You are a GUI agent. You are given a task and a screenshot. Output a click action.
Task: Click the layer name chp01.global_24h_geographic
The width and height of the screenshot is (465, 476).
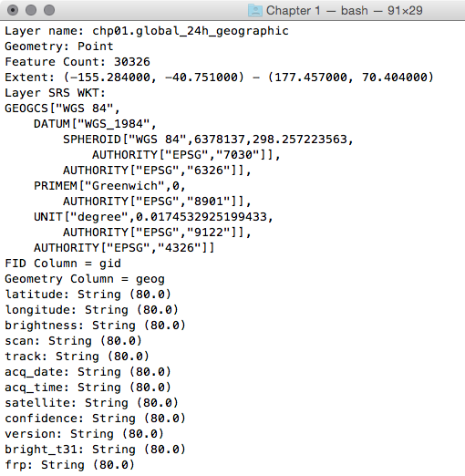pyautogui.click(x=191, y=31)
